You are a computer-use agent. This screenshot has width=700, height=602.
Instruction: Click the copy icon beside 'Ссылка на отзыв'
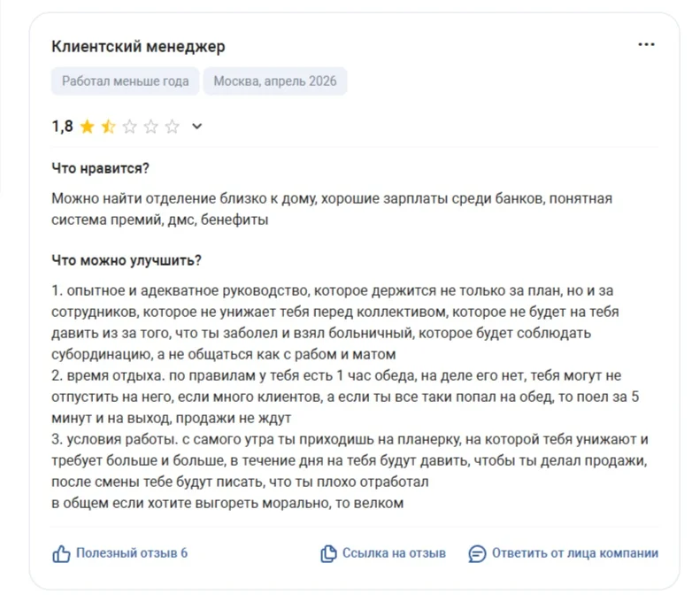(x=328, y=554)
